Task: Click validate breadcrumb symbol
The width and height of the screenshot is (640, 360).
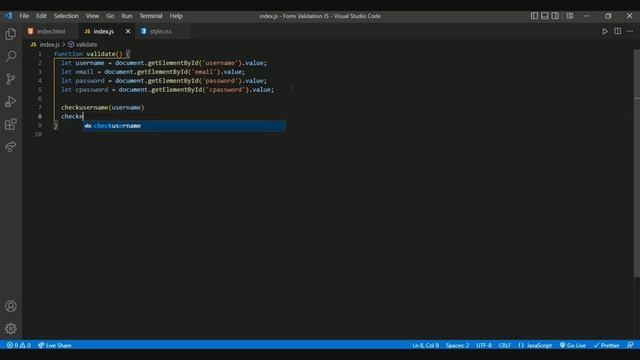Action: [x=83, y=44]
